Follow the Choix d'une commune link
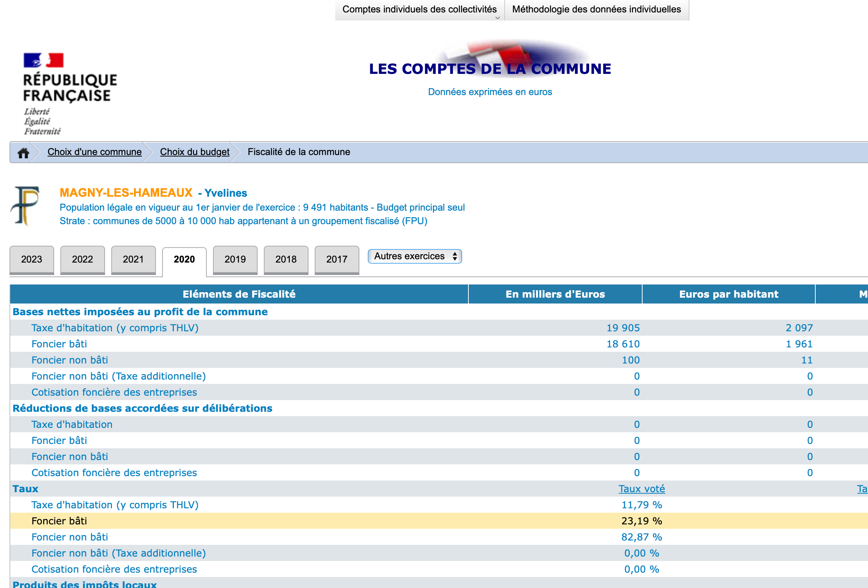 click(x=94, y=152)
